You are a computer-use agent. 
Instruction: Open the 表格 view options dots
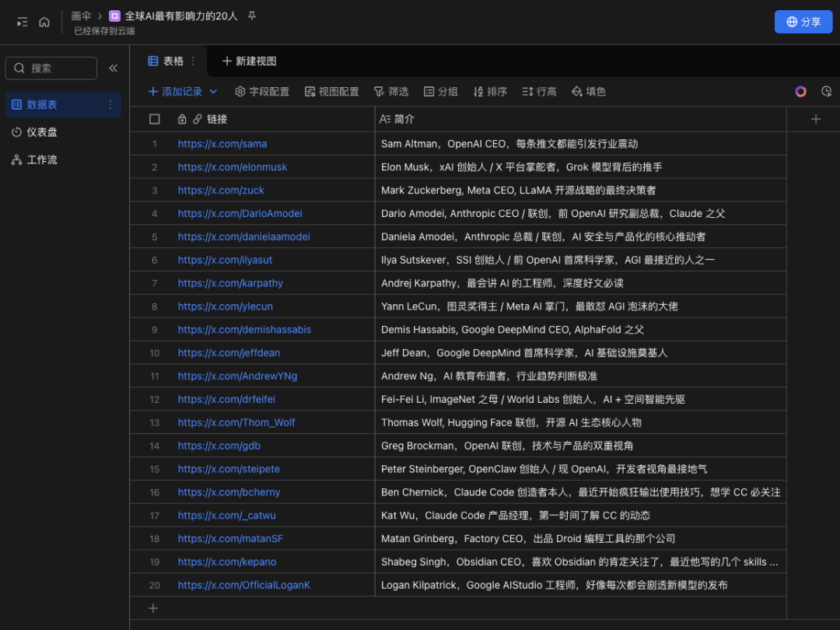194,61
